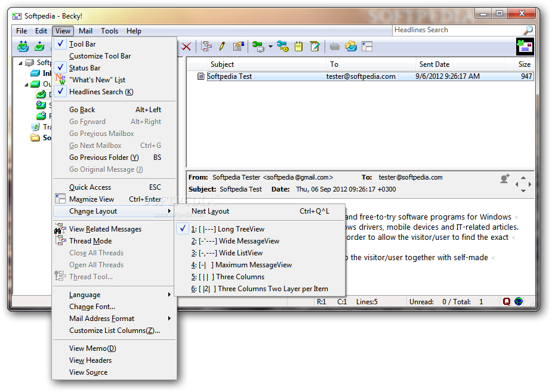Choose Go Back in View menu
552x392 pixels.
coord(115,110)
